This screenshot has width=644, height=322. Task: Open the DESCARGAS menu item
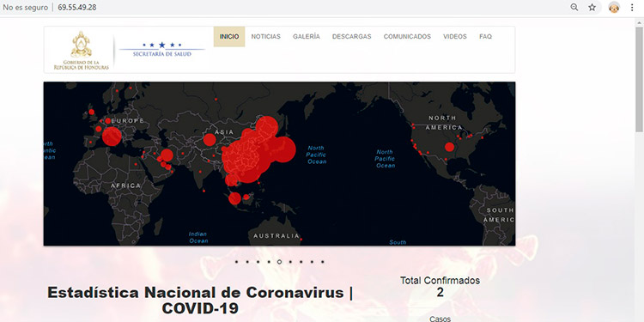351,37
